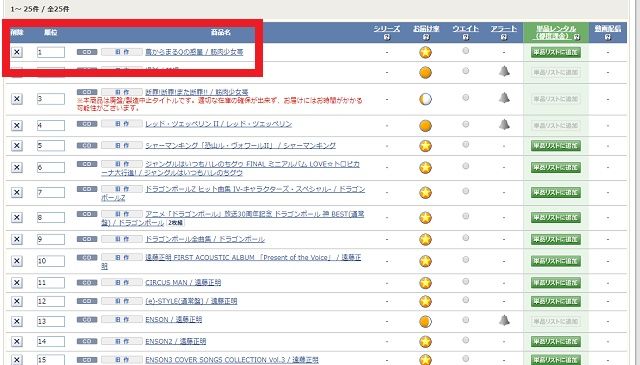Click the delivery-rate star for CIRCUS MAN
640x365 pixels.
click(425, 283)
